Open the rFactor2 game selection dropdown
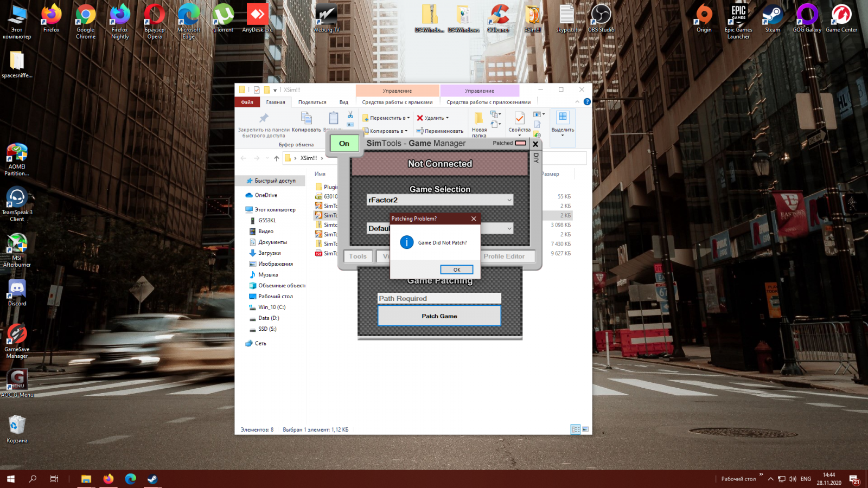Viewport: 868px width, 488px height. coord(439,200)
